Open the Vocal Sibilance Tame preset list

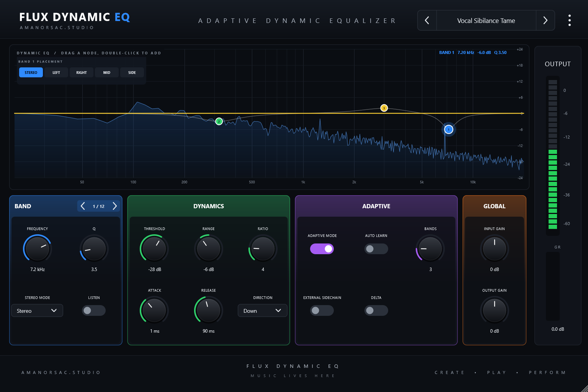pos(486,20)
